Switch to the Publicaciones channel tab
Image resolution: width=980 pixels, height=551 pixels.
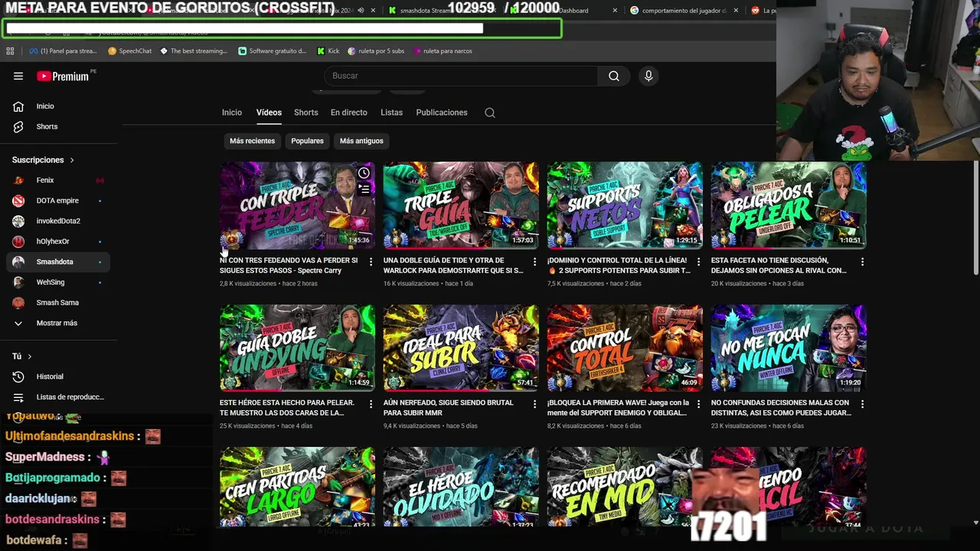(442, 112)
